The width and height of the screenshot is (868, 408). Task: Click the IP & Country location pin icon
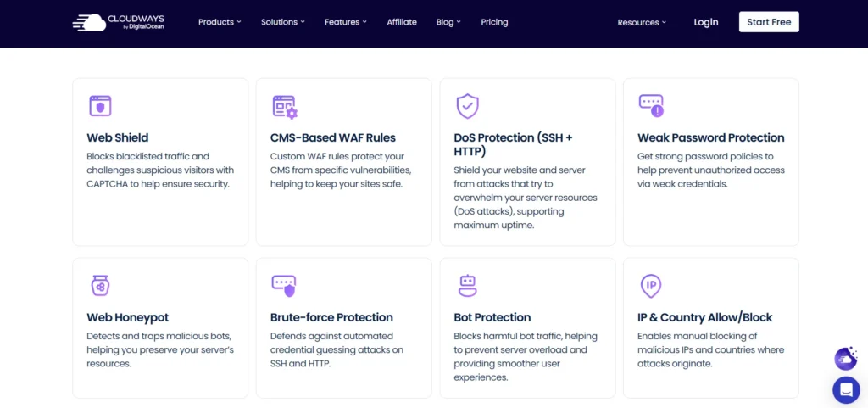[651, 286]
